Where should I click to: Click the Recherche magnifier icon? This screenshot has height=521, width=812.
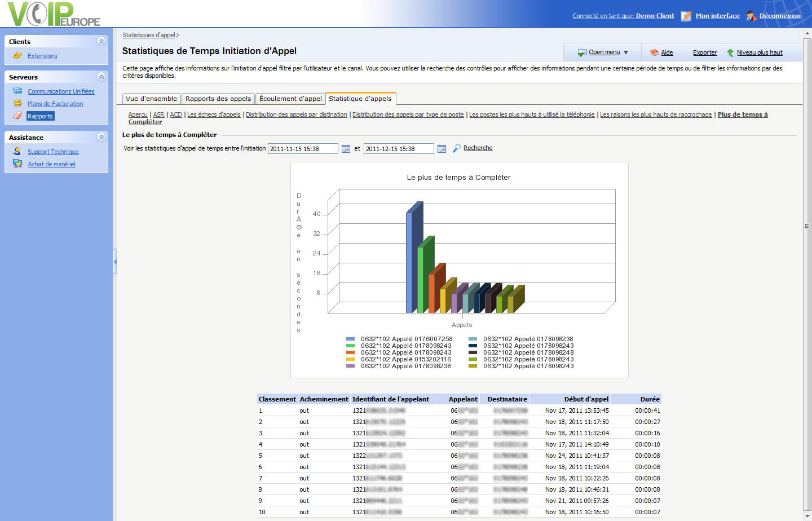(x=456, y=148)
